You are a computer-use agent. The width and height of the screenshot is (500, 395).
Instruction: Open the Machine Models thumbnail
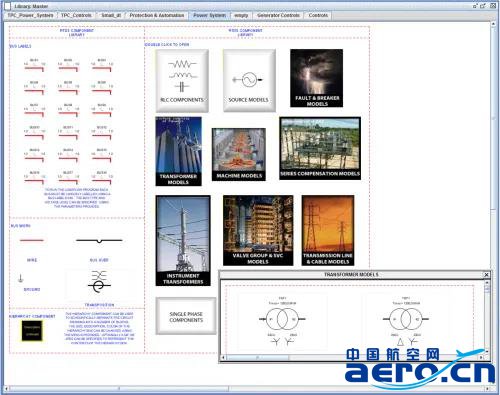point(239,155)
